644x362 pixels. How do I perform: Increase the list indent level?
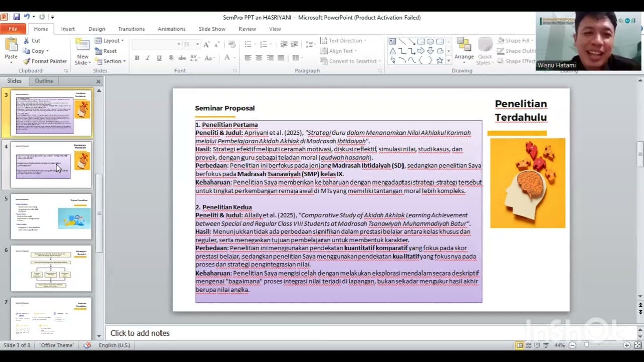(294, 44)
